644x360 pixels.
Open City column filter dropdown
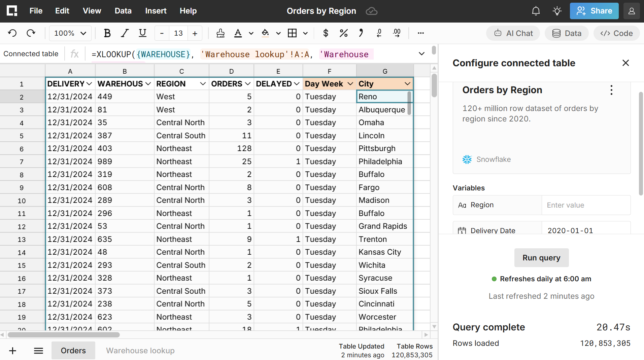tap(408, 84)
